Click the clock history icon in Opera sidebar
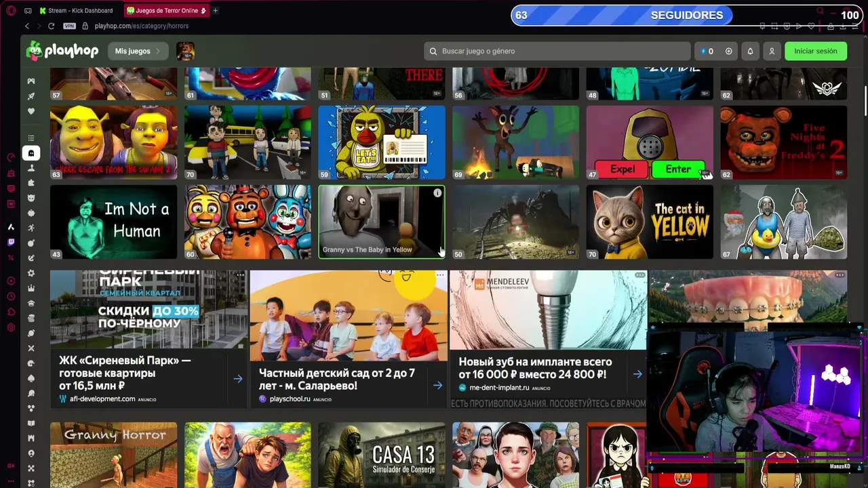This screenshot has width=868, height=488. 11,296
